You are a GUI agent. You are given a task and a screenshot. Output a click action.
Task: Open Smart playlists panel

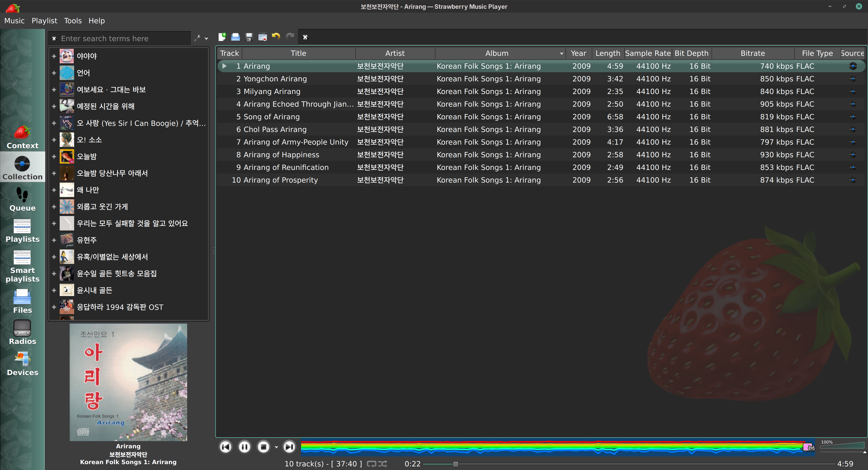pyautogui.click(x=22, y=266)
